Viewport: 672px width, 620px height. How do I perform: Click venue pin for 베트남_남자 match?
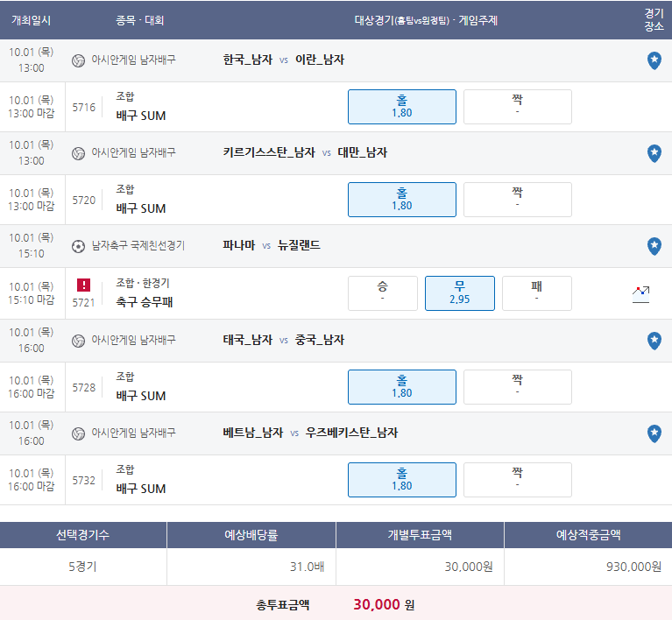[654, 433]
